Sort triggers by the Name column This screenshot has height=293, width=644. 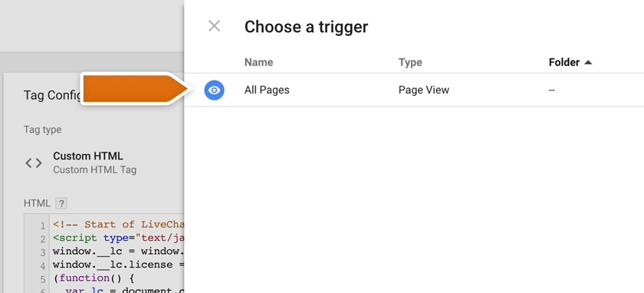click(259, 62)
